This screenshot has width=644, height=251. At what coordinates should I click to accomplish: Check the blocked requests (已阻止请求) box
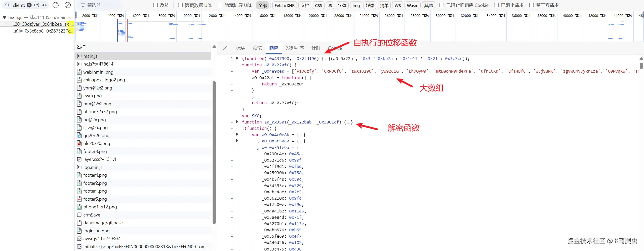tap(496, 5)
